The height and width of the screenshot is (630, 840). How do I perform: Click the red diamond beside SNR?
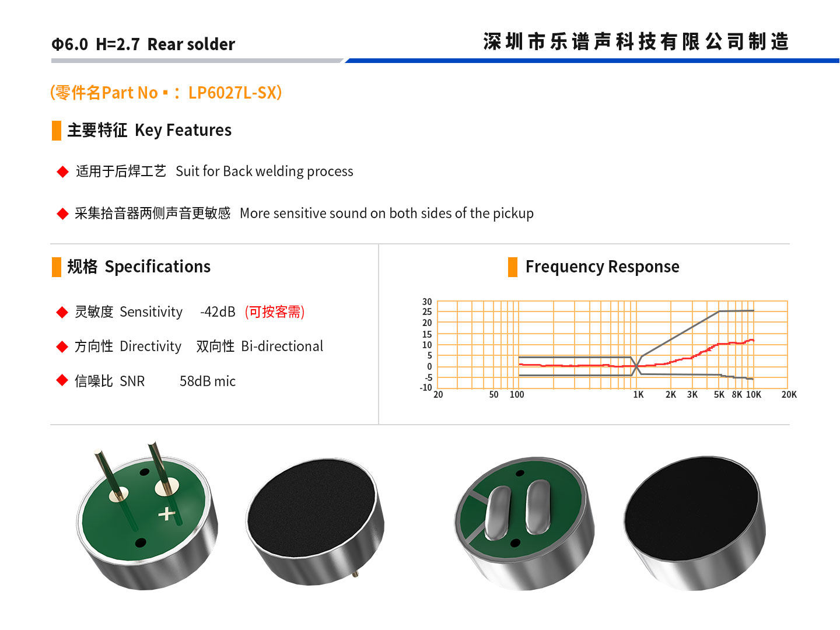pos(62,380)
